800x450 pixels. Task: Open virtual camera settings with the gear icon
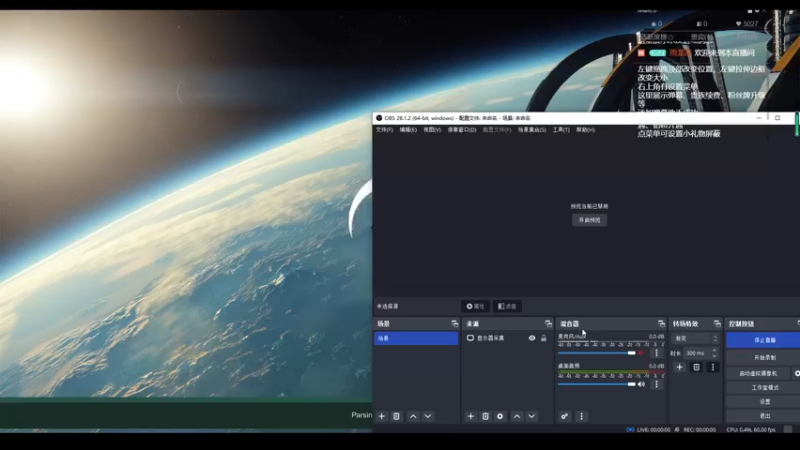click(x=797, y=373)
